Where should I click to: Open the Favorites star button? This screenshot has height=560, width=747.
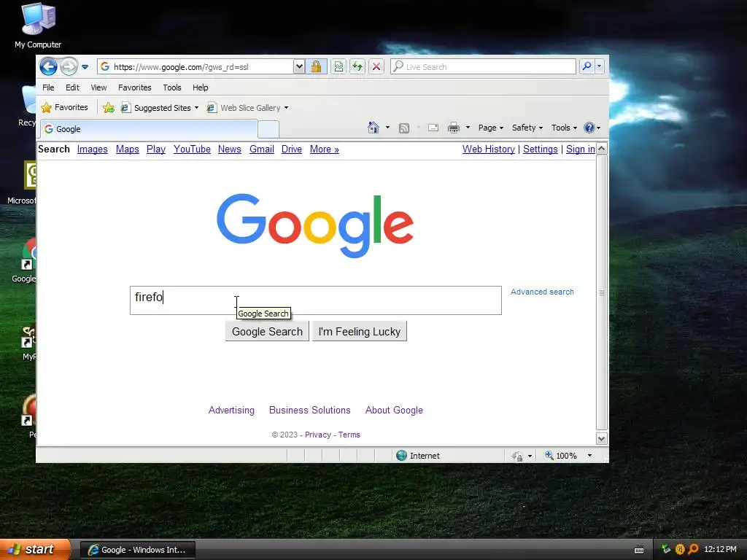65,108
